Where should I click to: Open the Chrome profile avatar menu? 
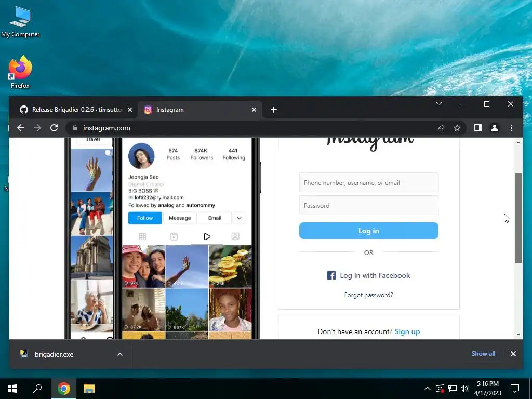click(x=495, y=128)
